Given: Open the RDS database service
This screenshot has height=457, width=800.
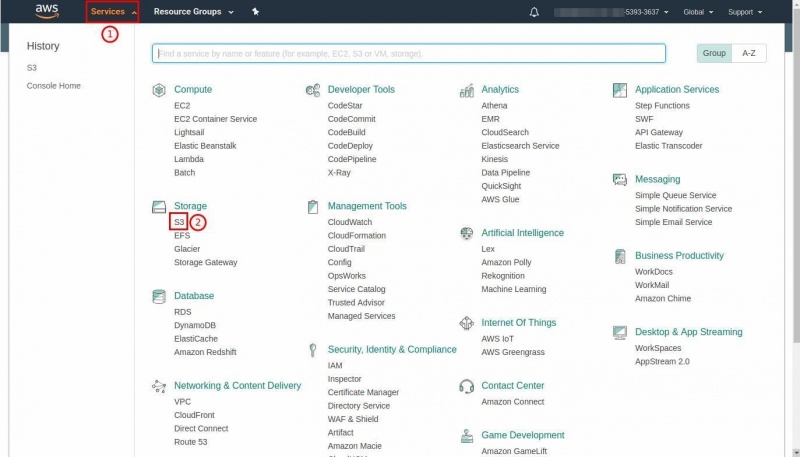Looking at the screenshot, I should (x=183, y=312).
